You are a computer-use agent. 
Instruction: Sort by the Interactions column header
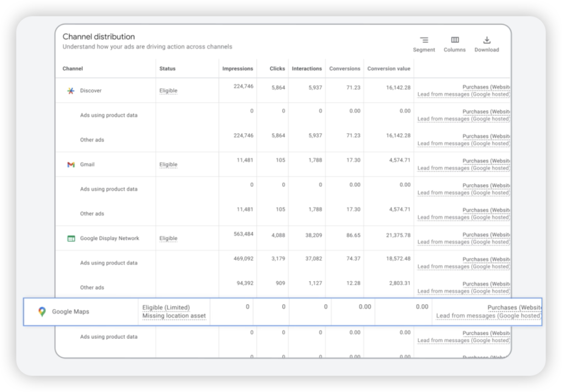point(307,69)
